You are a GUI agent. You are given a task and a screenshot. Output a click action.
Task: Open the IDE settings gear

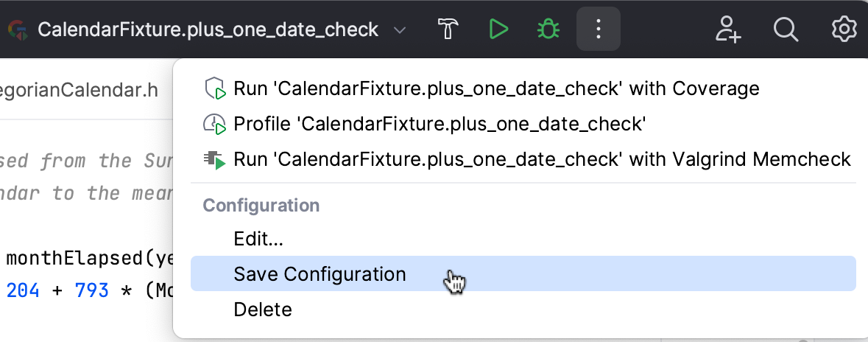coord(844,29)
